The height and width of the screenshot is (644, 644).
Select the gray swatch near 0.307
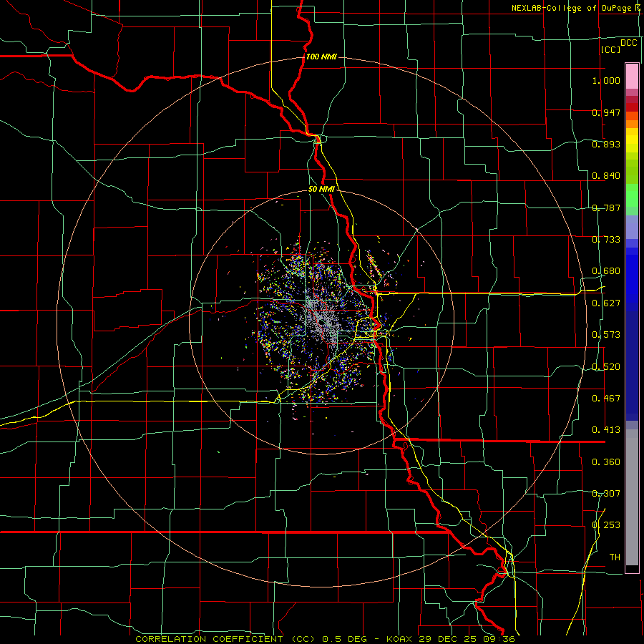click(632, 497)
